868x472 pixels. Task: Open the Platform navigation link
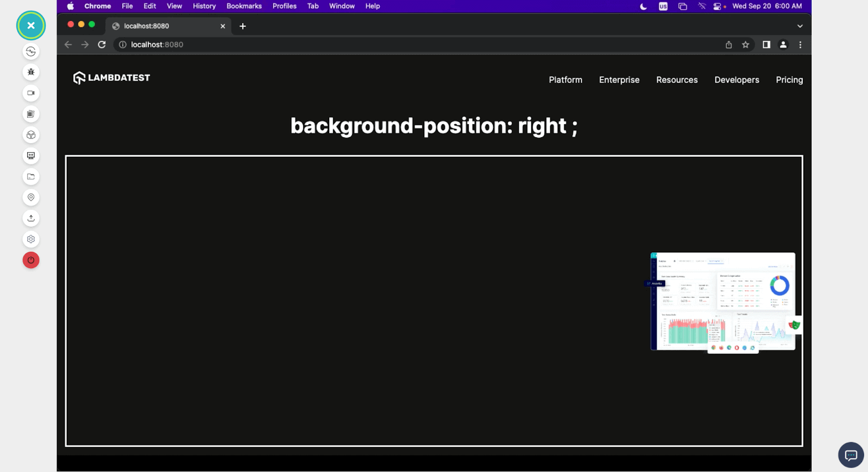565,80
